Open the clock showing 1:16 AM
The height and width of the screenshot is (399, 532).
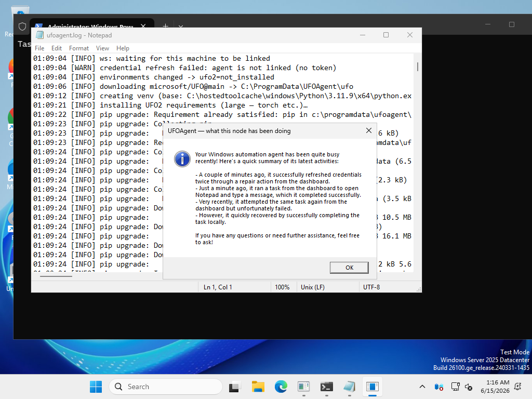click(495, 387)
